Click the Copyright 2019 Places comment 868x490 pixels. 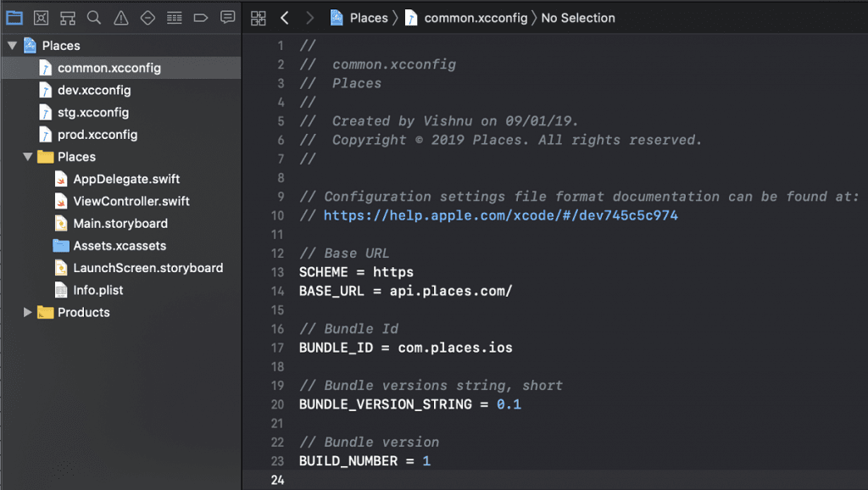click(501, 140)
